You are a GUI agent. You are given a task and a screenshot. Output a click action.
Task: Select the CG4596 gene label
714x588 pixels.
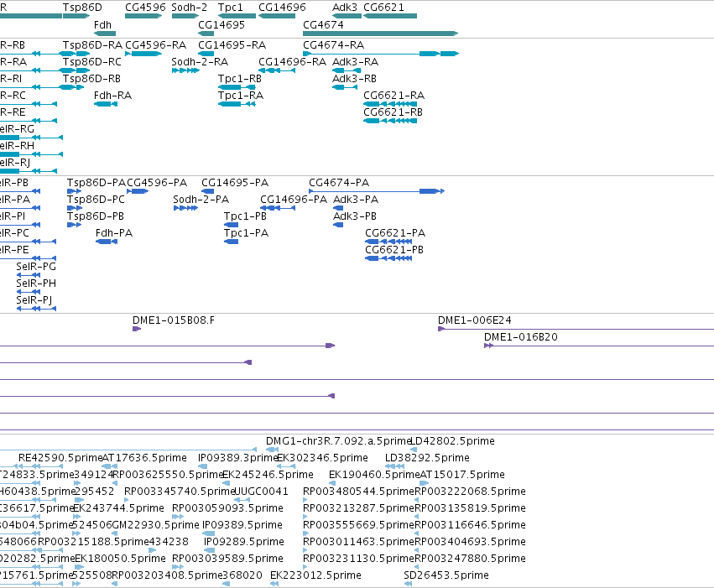point(145,8)
